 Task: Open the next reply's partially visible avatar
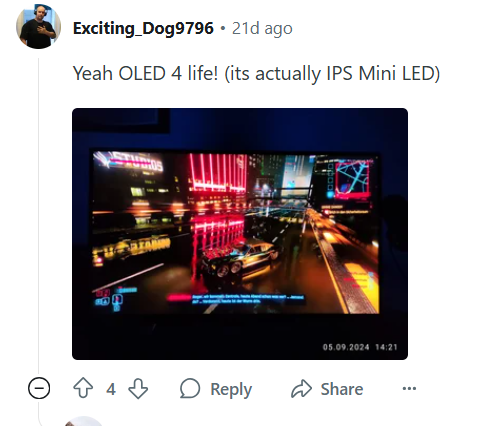(x=83, y=421)
